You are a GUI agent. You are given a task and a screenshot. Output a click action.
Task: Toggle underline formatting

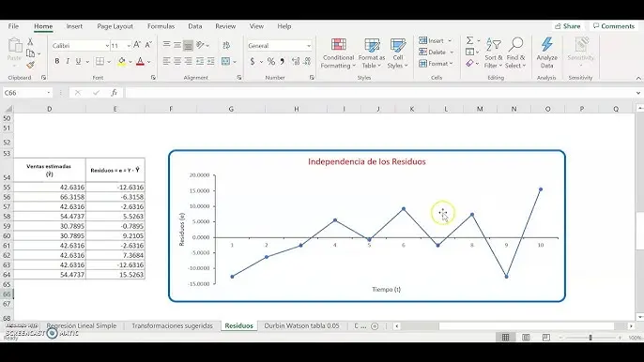click(78, 61)
